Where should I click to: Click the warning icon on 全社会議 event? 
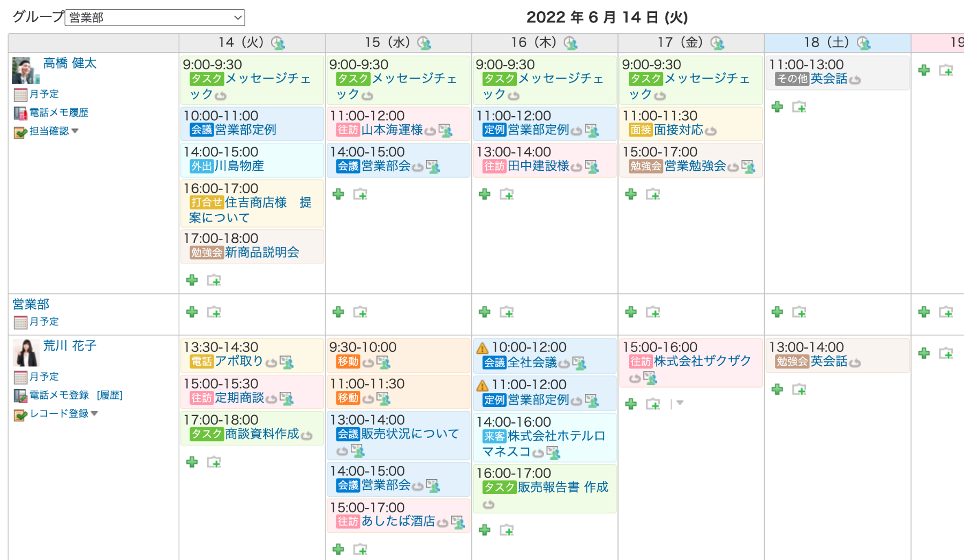click(482, 348)
